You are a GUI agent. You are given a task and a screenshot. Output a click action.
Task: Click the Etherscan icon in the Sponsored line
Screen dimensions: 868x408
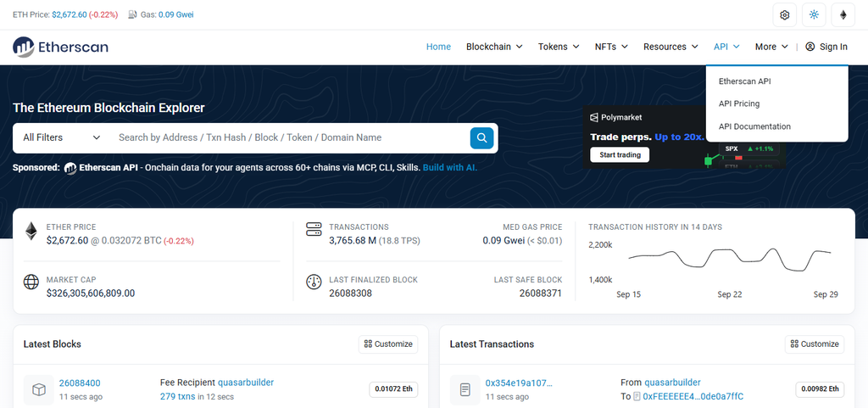(70, 168)
